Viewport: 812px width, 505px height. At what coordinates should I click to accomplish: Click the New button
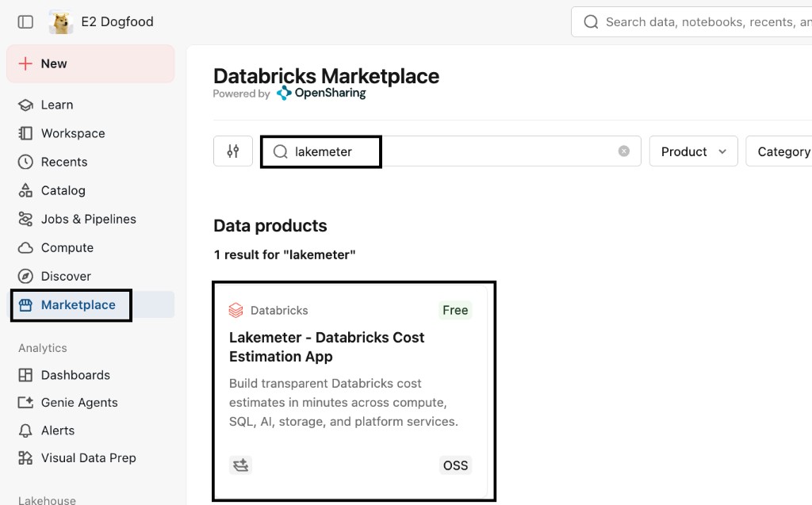[x=90, y=63]
